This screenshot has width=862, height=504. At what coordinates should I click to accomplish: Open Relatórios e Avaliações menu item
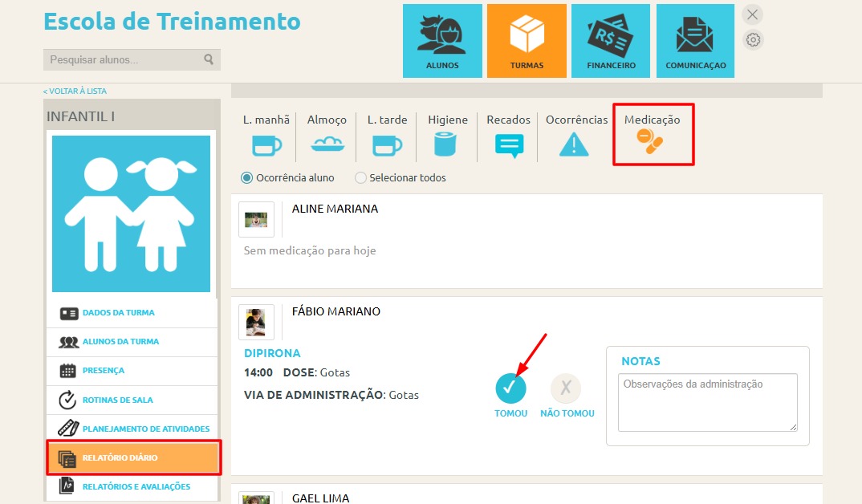pyautogui.click(x=132, y=486)
